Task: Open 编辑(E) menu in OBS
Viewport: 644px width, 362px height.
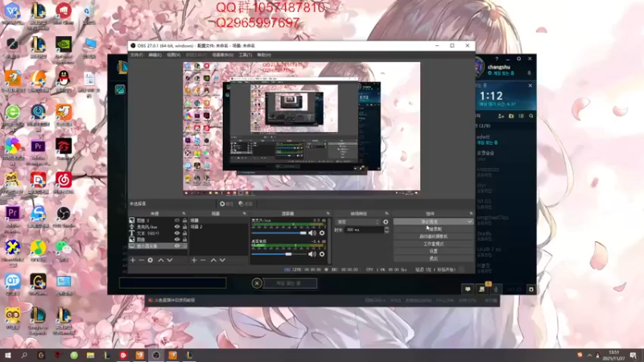Action: coord(155,55)
